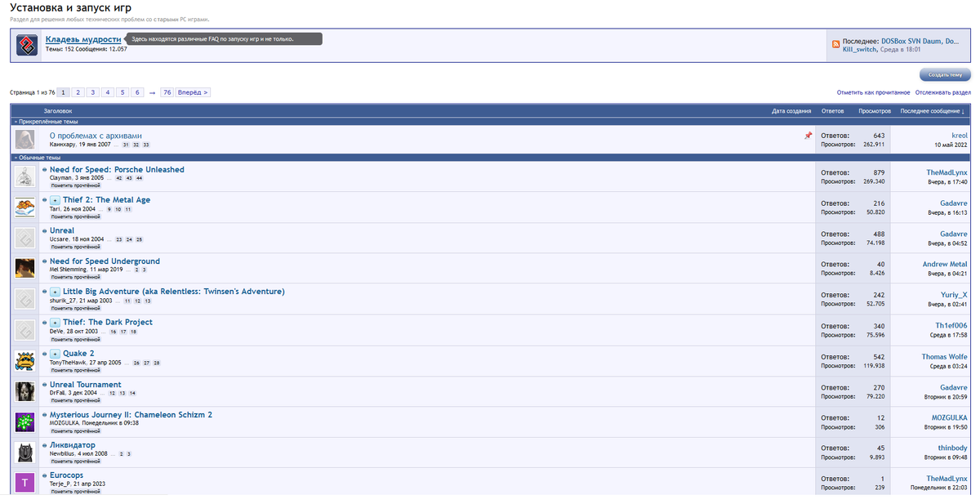Expand the plus preview for Quake 2
Screen dimensions: 980x504
[x=55, y=354]
